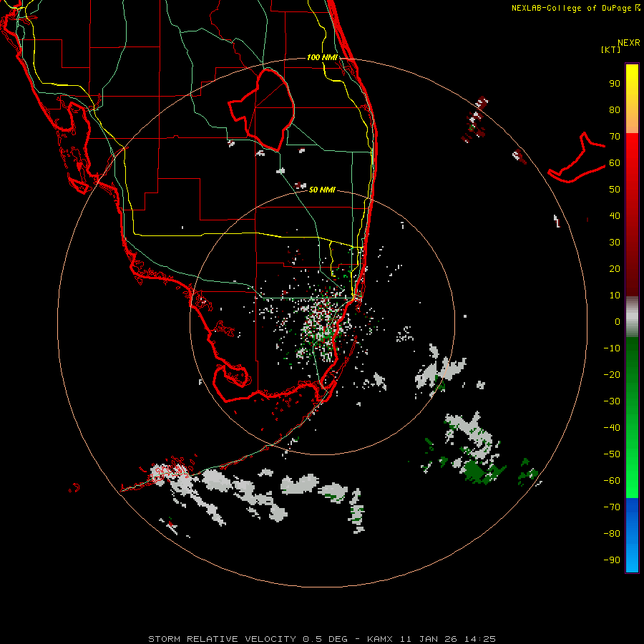Click the Bahamas island outline at right edge
This screenshot has height=644, width=644.
[577, 158]
